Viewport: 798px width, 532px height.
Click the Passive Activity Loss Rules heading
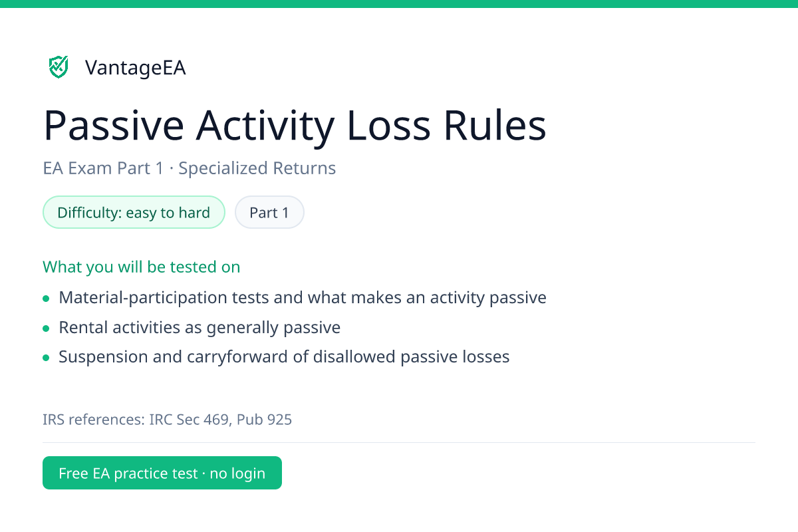tap(295, 126)
